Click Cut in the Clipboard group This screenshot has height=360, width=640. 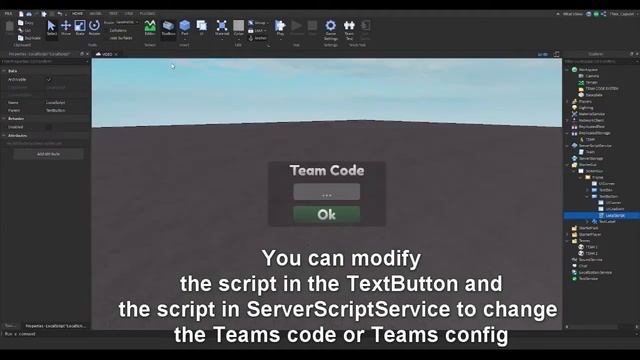tap(24, 30)
